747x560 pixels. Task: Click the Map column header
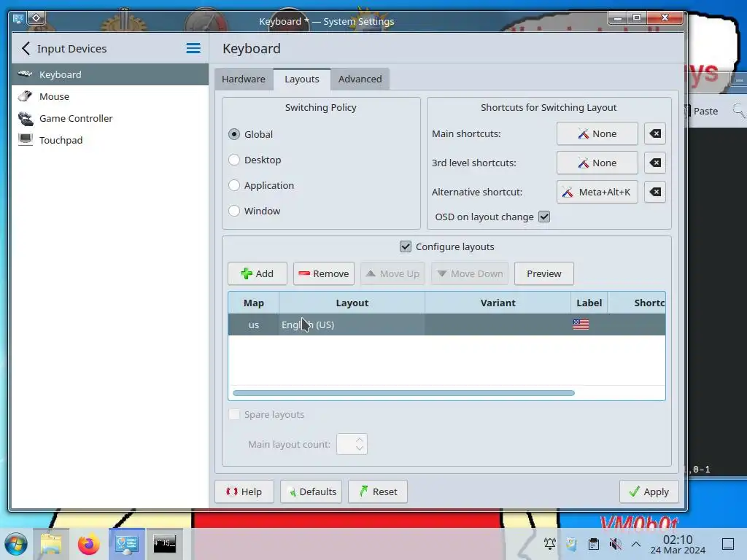tap(253, 303)
